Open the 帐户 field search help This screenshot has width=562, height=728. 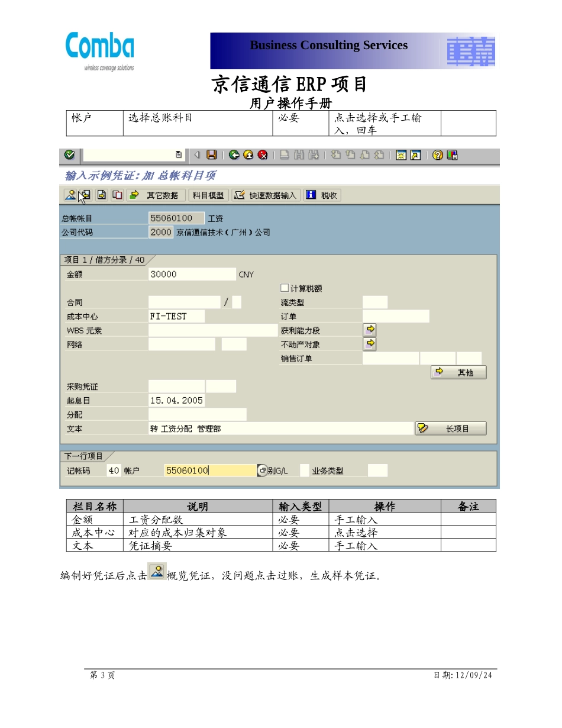[x=262, y=471]
